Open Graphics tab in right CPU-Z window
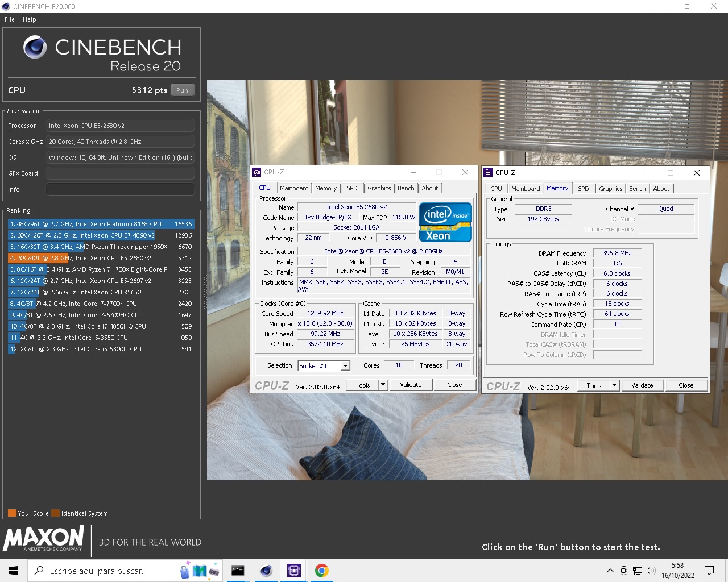 pos(611,189)
